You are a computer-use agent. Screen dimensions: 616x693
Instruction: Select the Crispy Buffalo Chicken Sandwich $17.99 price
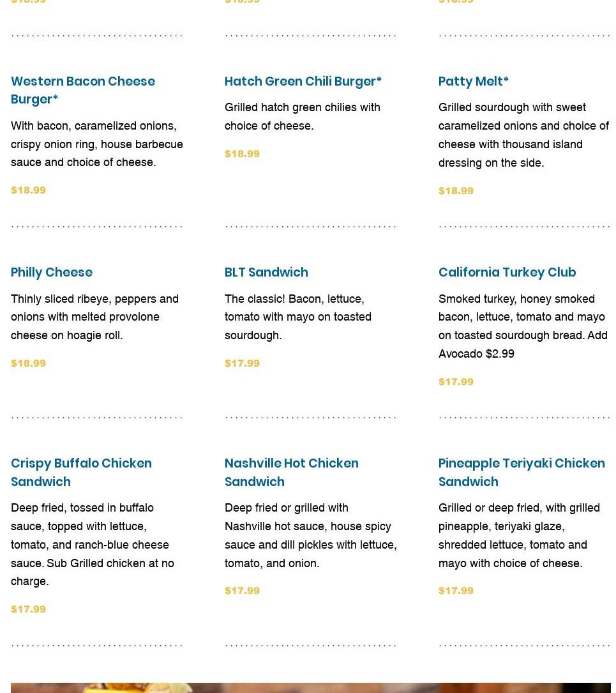[x=28, y=609]
